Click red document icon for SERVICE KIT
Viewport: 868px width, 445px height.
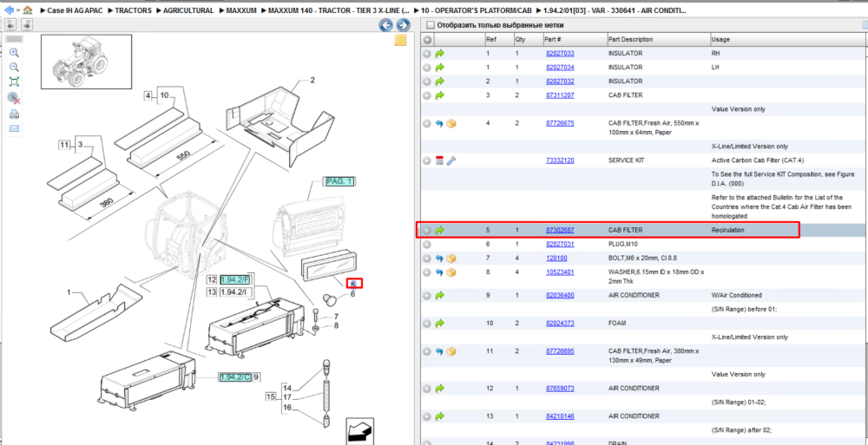pos(439,160)
